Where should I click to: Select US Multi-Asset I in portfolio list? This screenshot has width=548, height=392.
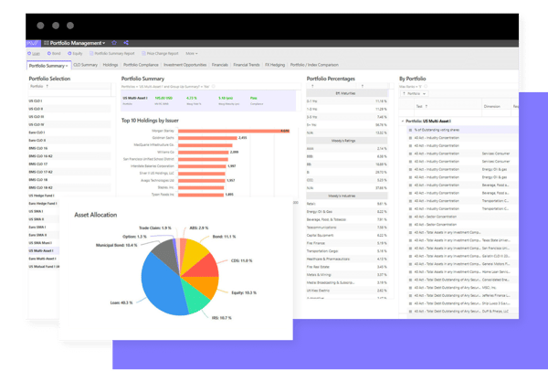click(43, 249)
